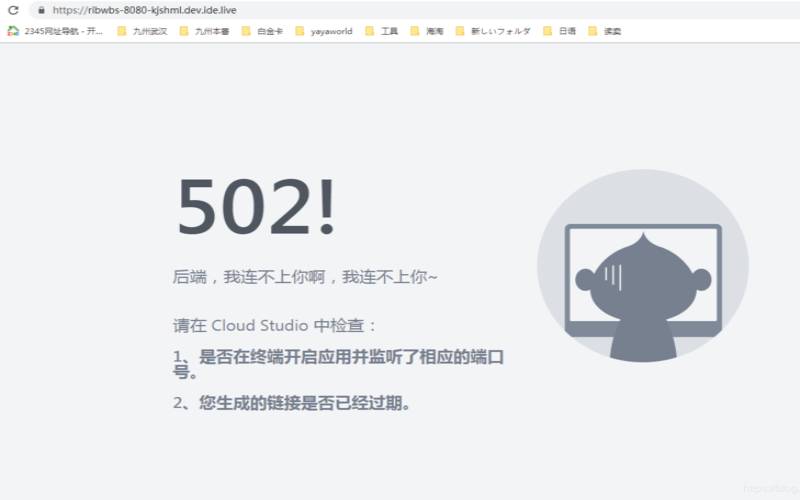Select the text 后端，我连不上你啊
Image resolution: width=800 pixels, height=500 pixels.
click(x=248, y=277)
